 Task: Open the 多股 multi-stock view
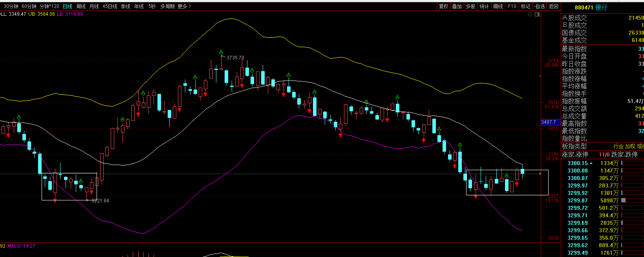(x=471, y=6)
